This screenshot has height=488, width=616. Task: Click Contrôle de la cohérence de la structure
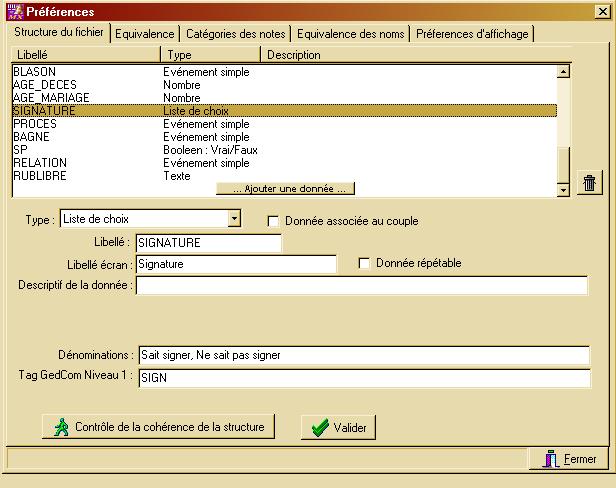click(x=158, y=427)
